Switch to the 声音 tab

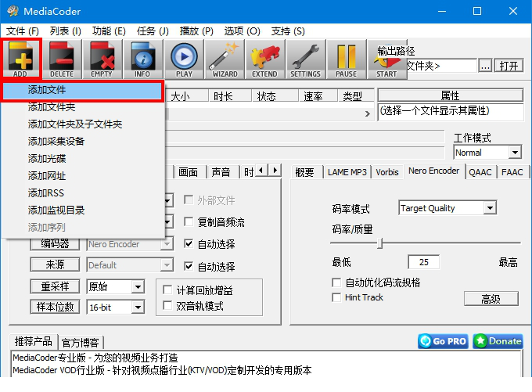[x=221, y=172]
